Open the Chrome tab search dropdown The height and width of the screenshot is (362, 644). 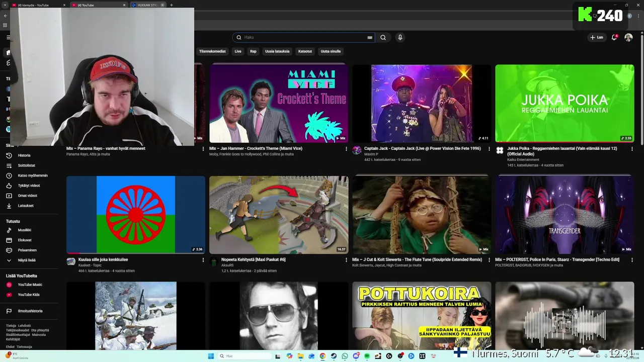click(x=5, y=5)
